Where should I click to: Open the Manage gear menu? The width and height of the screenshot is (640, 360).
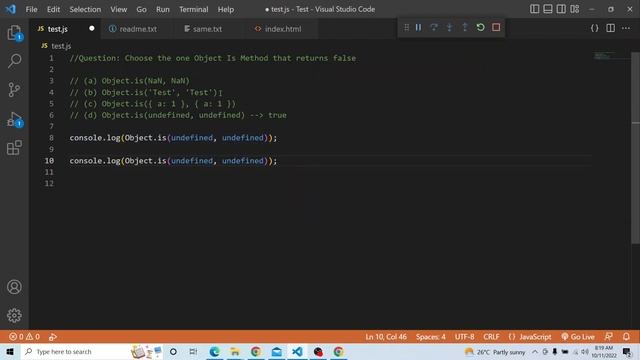click(14, 315)
